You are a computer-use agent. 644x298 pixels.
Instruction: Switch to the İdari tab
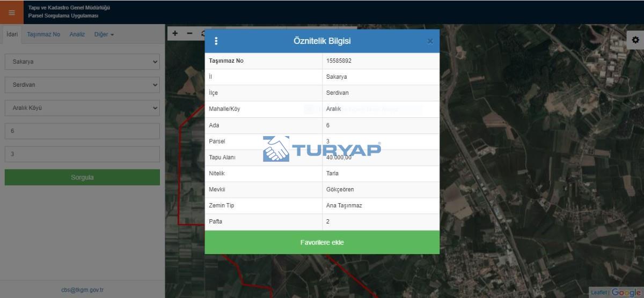click(12, 34)
